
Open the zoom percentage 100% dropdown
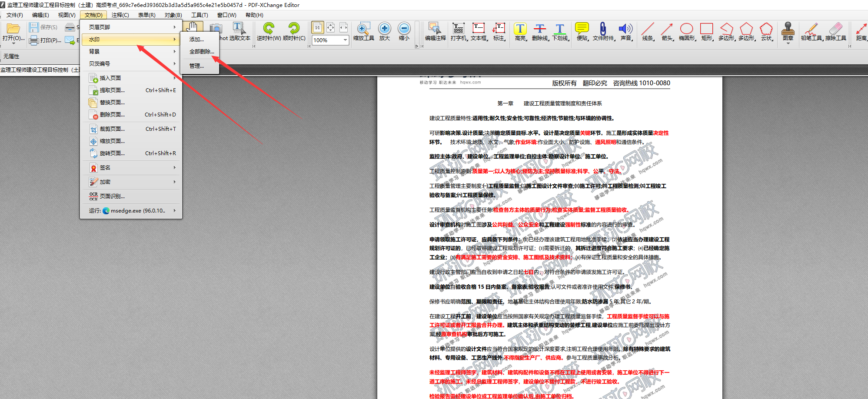click(x=345, y=40)
